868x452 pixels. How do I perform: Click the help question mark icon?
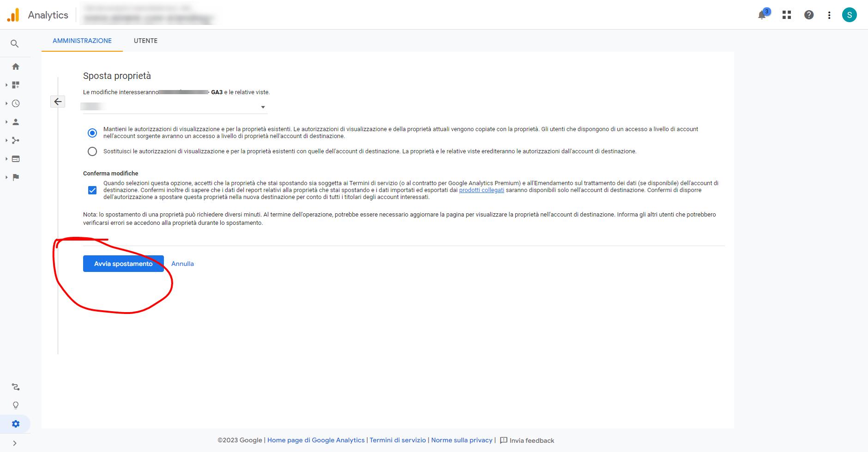[809, 15]
